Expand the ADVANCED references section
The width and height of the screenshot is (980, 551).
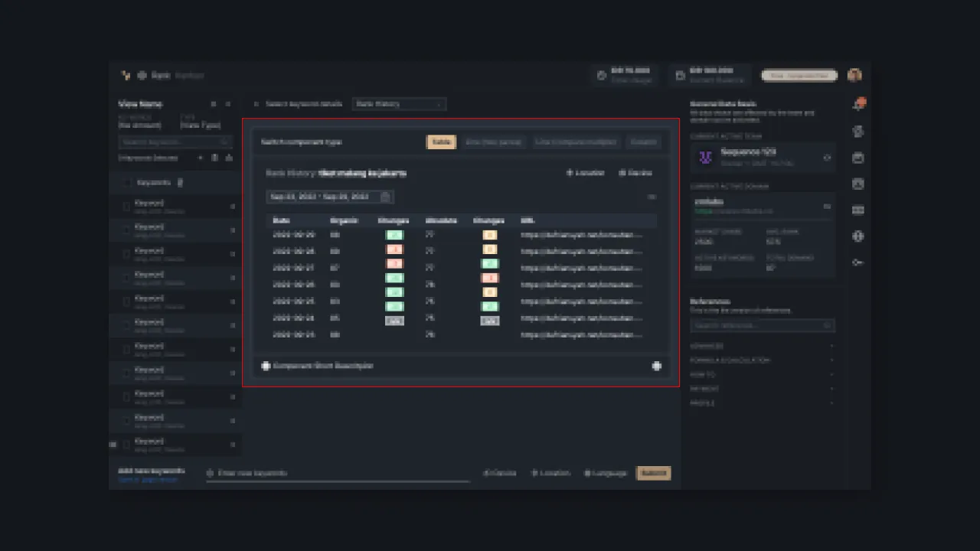[761, 346]
